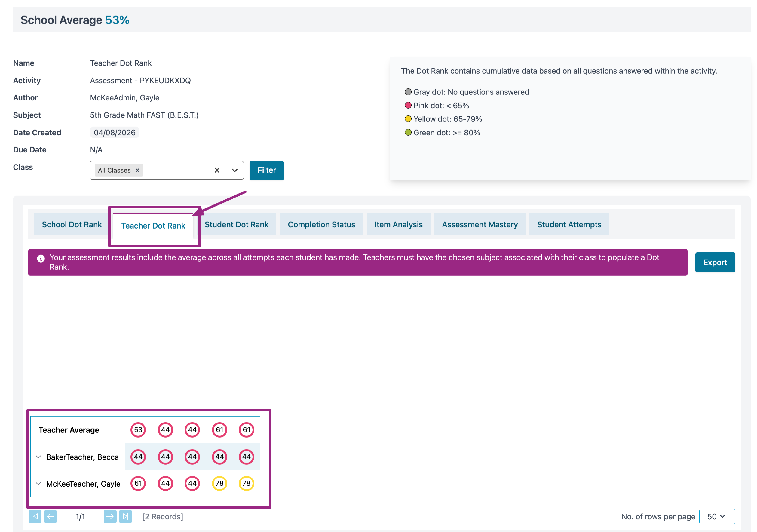Open the Class dropdown arrow
757x532 pixels.
point(235,170)
